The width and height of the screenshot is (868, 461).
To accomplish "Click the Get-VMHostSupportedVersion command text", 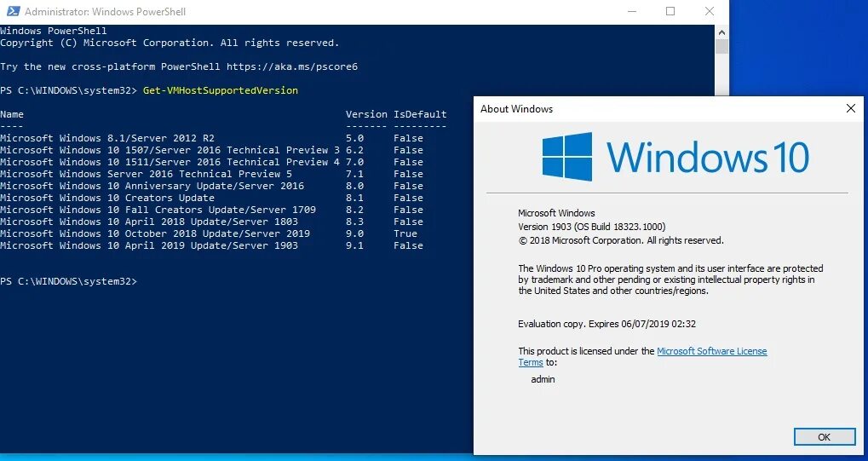I will click(x=221, y=90).
